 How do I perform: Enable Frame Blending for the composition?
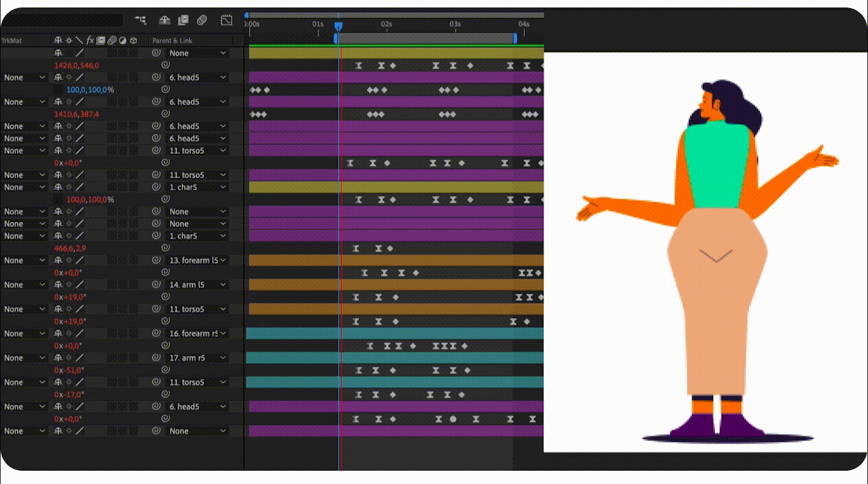pyautogui.click(x=182, y=20)
